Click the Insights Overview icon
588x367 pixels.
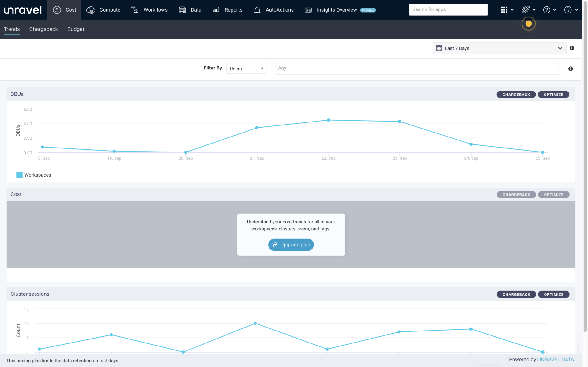[x=308, y=10]
